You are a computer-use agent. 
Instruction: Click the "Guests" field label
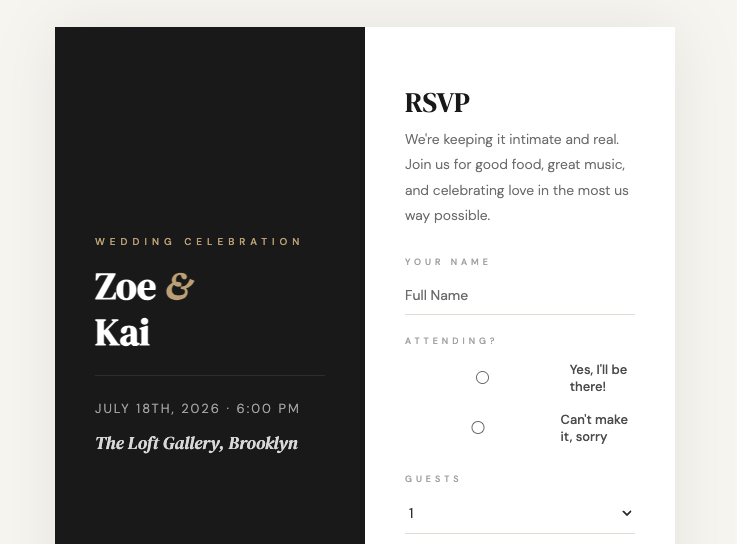[433, 479]
